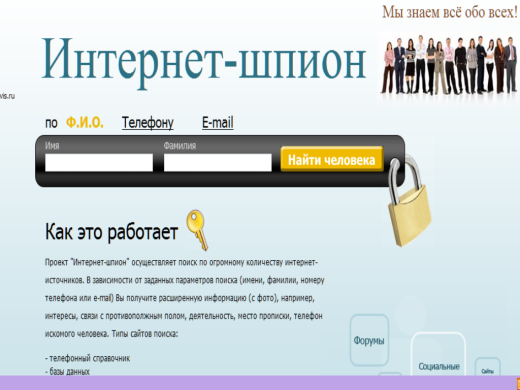Click the yellow key icon
The width and height of the screenshot is (520, 390).
(x=198, y=229)
